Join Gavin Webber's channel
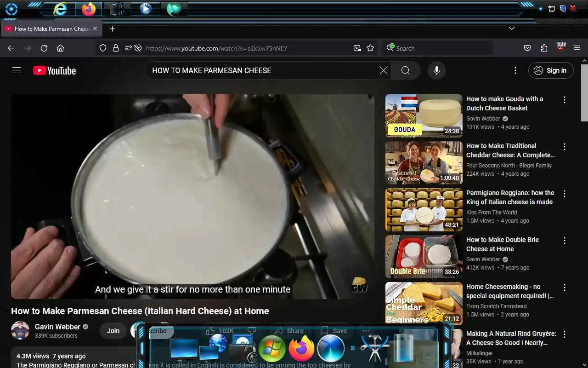588x368 pixels. pyautogui.click(x=113, y=330)
